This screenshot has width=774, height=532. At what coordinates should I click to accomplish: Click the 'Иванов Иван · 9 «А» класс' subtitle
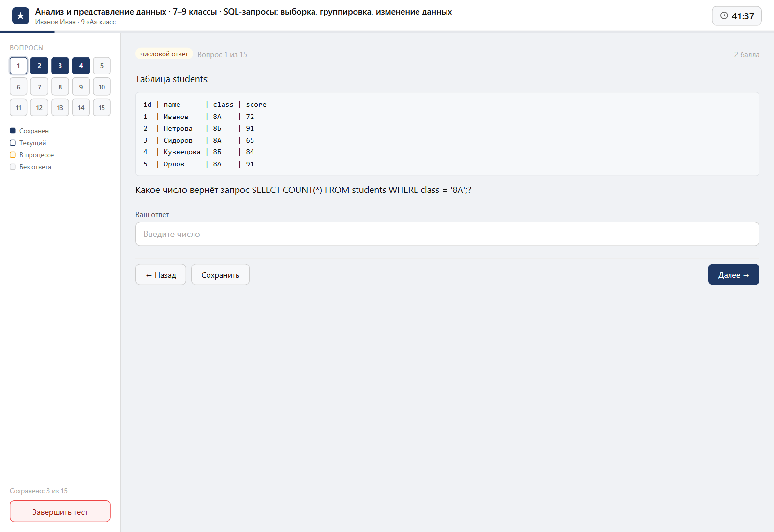coord(75,22)
